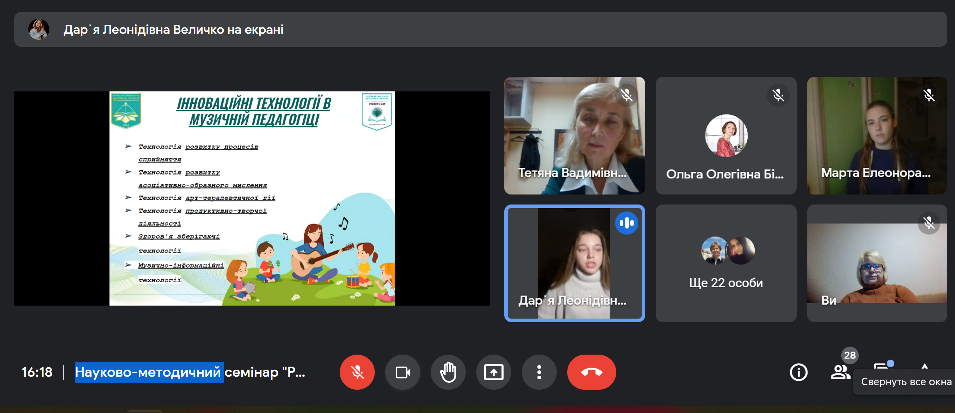Click the 16:18 clock text
955x413 pixels.
37,372
